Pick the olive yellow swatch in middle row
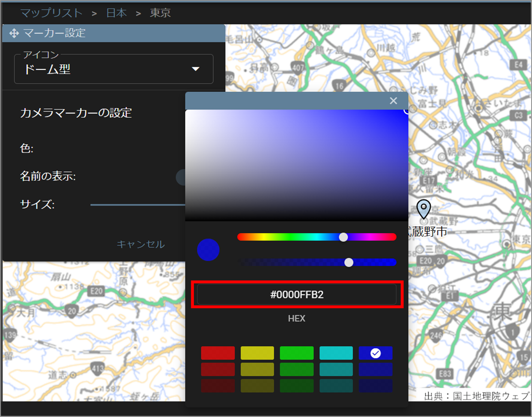The height and width of the screenshot is (417, 532). [x=257, y=369]
